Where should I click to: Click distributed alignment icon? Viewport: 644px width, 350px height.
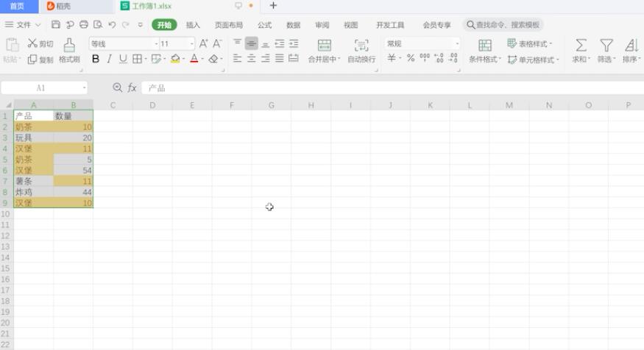point(293,58)
